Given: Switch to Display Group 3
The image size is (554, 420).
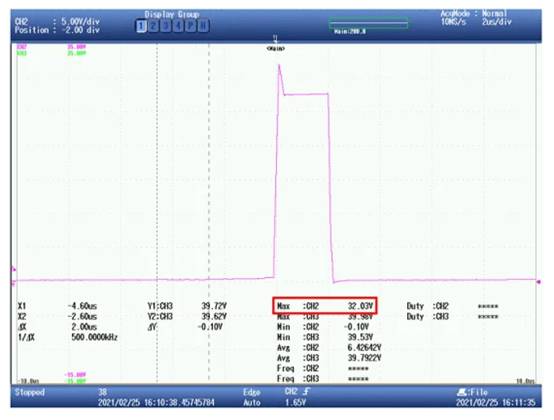Looking at the screenshot, I should coord(166,26).
